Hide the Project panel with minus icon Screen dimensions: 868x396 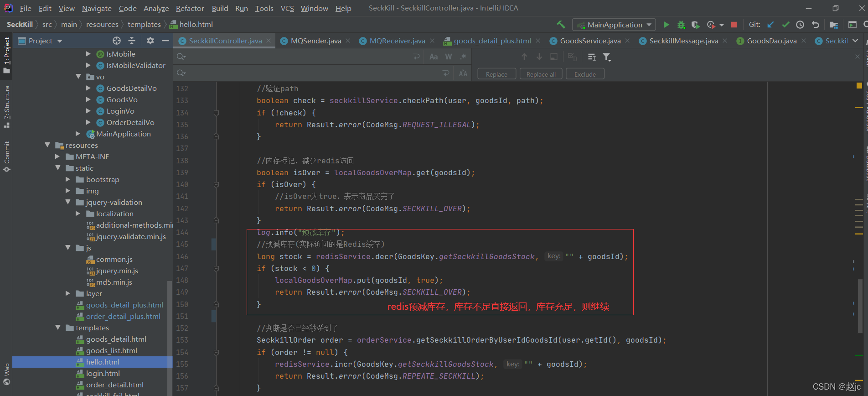click(165, 41)
